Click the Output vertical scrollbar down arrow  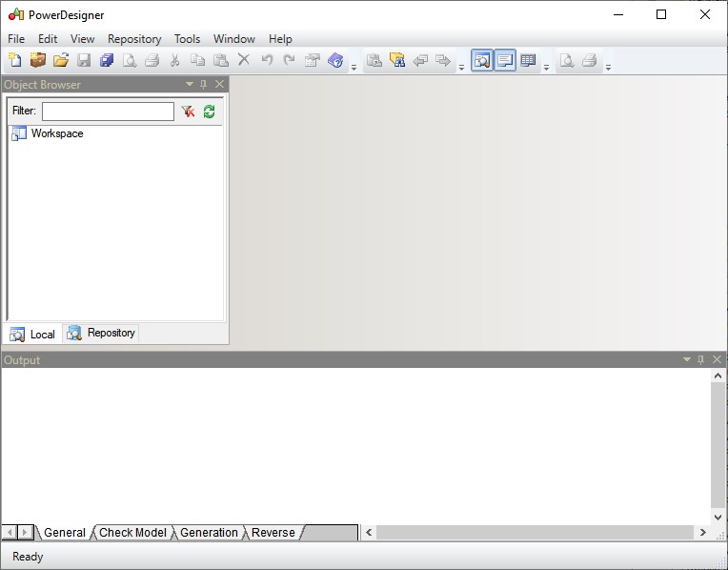point(718,517)
